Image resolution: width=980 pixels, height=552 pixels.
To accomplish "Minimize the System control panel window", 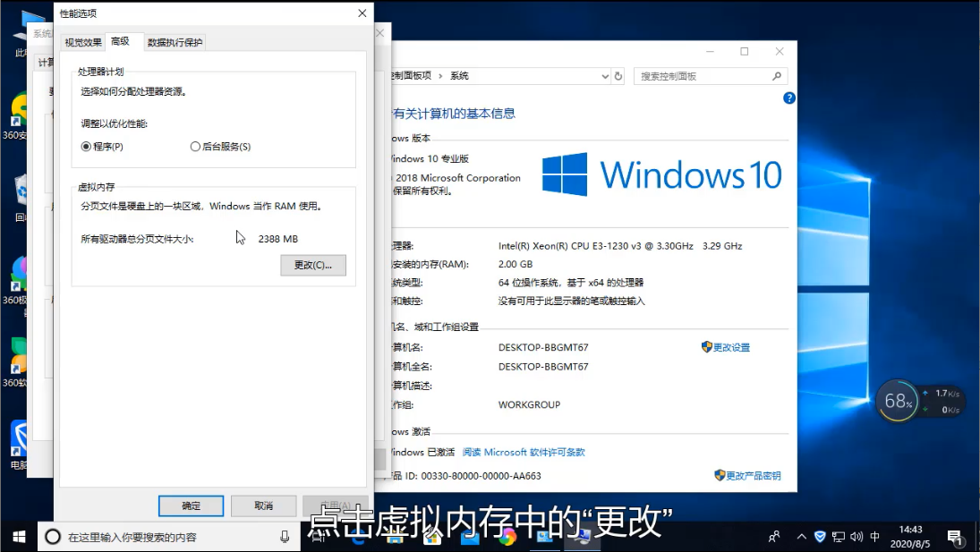I will tap(710, 51).
